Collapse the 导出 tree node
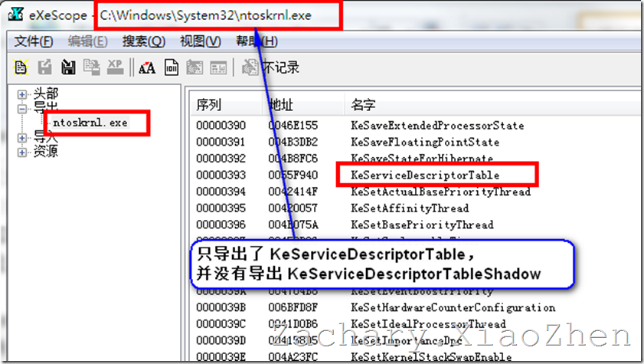644x364 pixels. point(21,109)
